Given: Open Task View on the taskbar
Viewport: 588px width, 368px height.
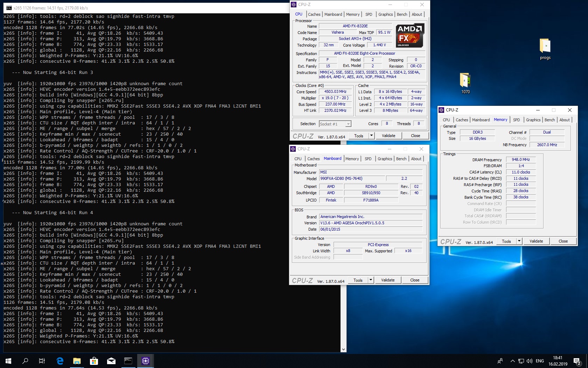Looking at the screenshot, I should pyautogui.click(x=42, y=361).
